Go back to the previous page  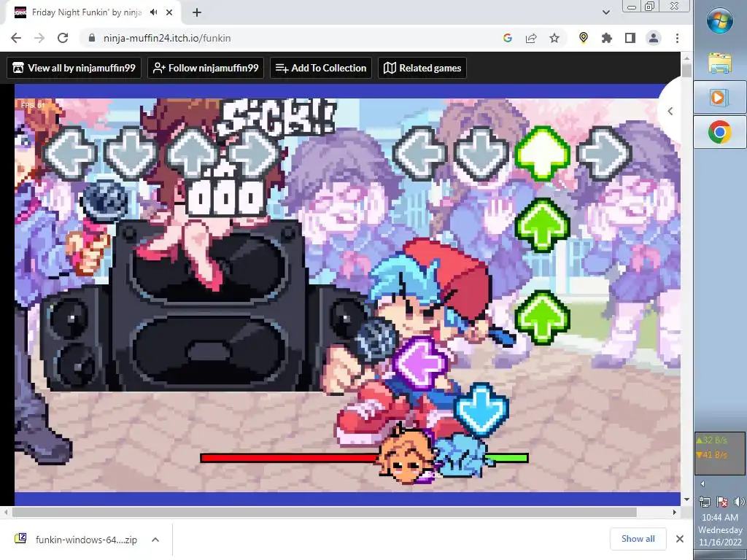point(16,38)
